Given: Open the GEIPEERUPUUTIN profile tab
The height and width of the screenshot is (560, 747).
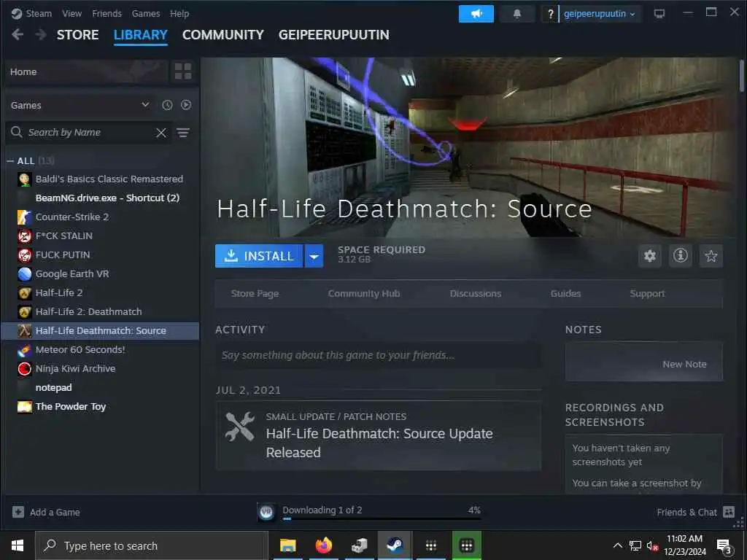Looking at the screenshot, I should click(x=334, y=35).
